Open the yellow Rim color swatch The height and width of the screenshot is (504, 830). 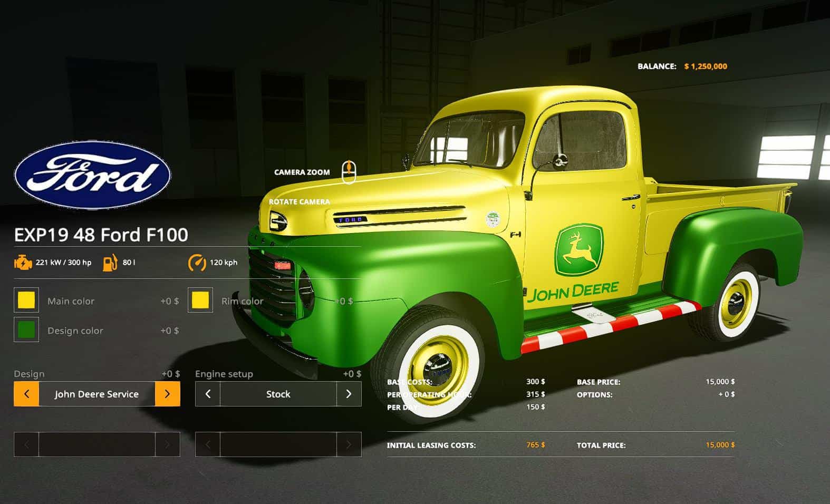coord(200,301)
